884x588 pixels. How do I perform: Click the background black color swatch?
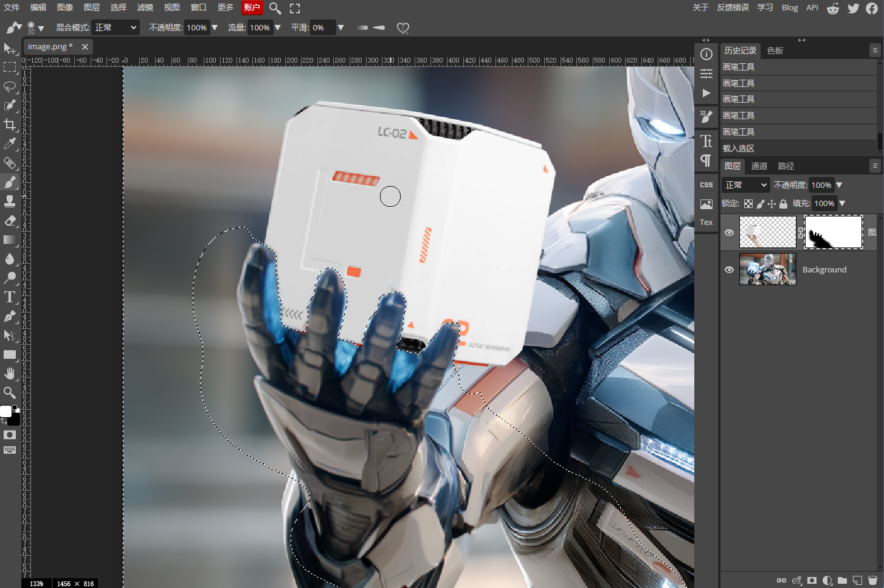pyautogui.click(x=15, y=420)
